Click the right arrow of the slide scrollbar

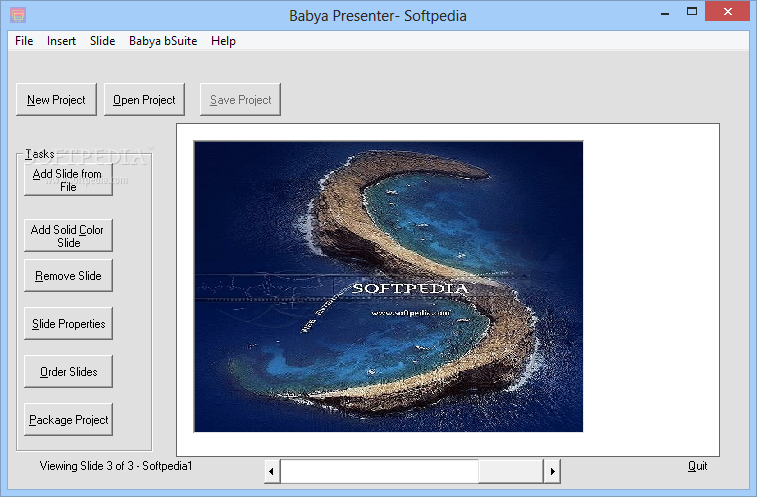552,471
